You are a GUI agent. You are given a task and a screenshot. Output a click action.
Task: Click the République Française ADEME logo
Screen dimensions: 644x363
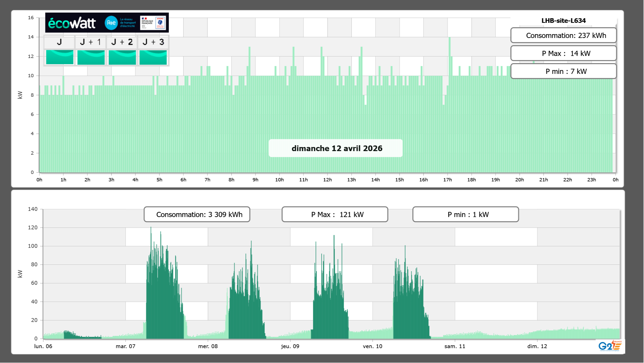tap(153, 23)
